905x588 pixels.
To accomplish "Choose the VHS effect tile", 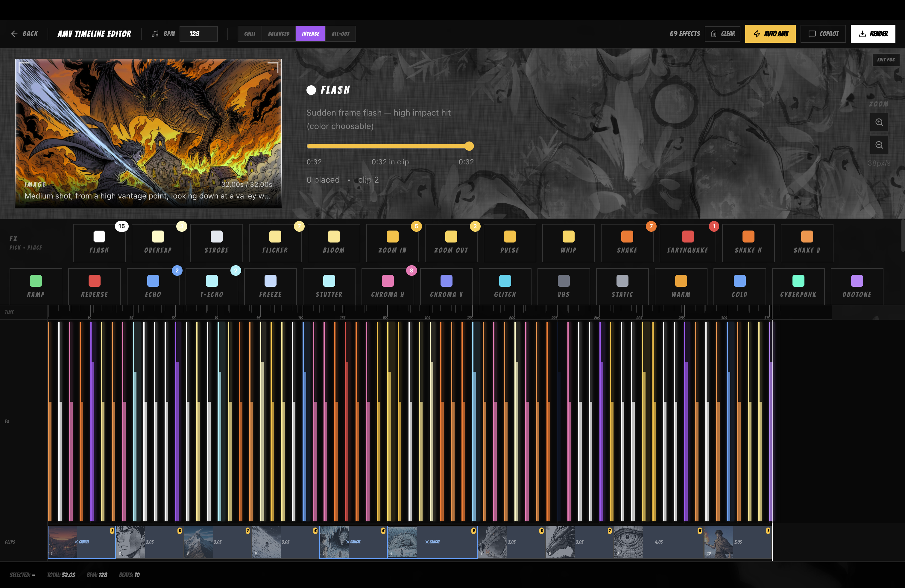I will tap(563, 287).
